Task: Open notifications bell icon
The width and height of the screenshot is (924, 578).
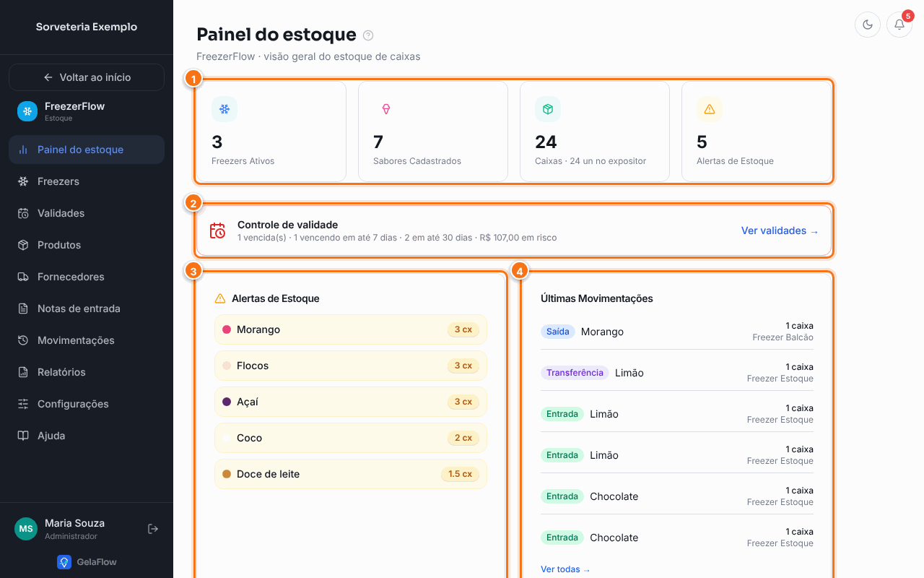Action: (899, 25)
